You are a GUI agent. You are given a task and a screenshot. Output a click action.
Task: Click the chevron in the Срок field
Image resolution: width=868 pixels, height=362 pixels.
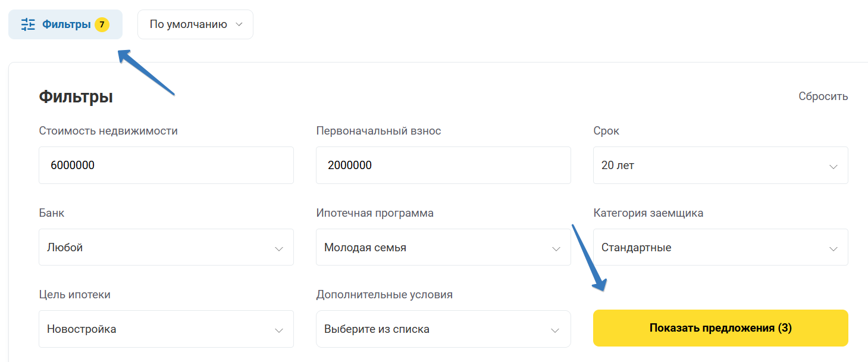click(x=833, y=167)
